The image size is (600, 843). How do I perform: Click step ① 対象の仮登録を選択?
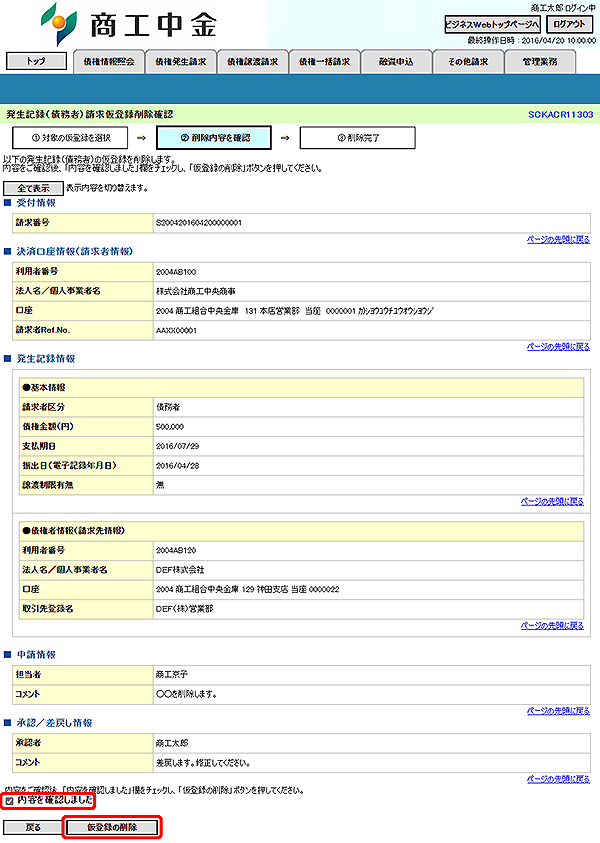(x=70, y=138)
